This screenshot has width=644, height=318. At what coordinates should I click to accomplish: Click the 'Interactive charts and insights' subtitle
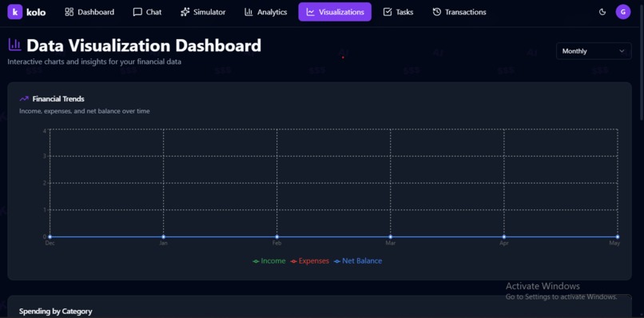pos(94,62)
